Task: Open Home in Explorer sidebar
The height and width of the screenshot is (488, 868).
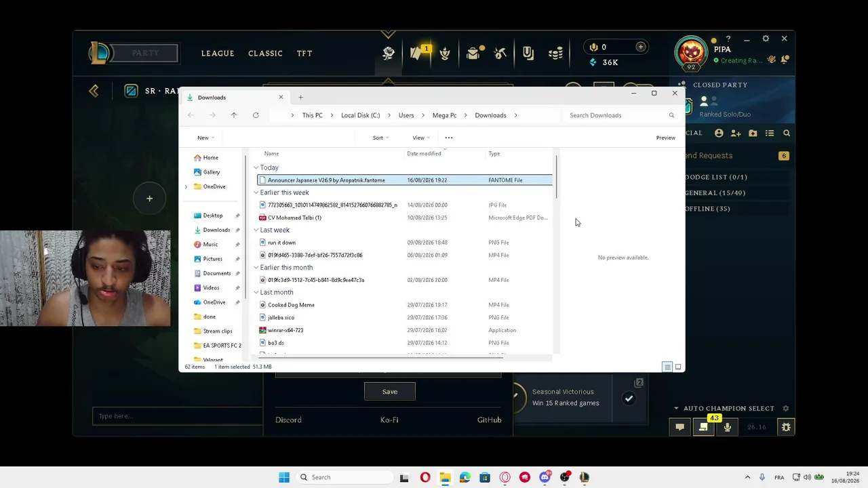Action: click(210, 158)
